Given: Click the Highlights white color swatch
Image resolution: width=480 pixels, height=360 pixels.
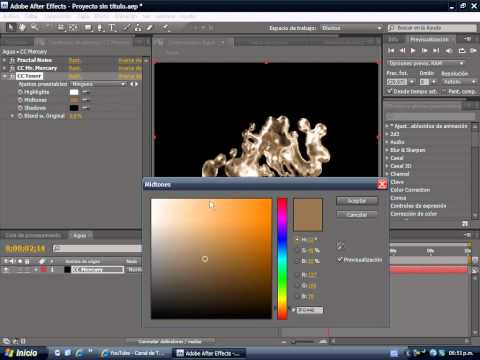Looking at the screenshot, I should coord(74,92).
